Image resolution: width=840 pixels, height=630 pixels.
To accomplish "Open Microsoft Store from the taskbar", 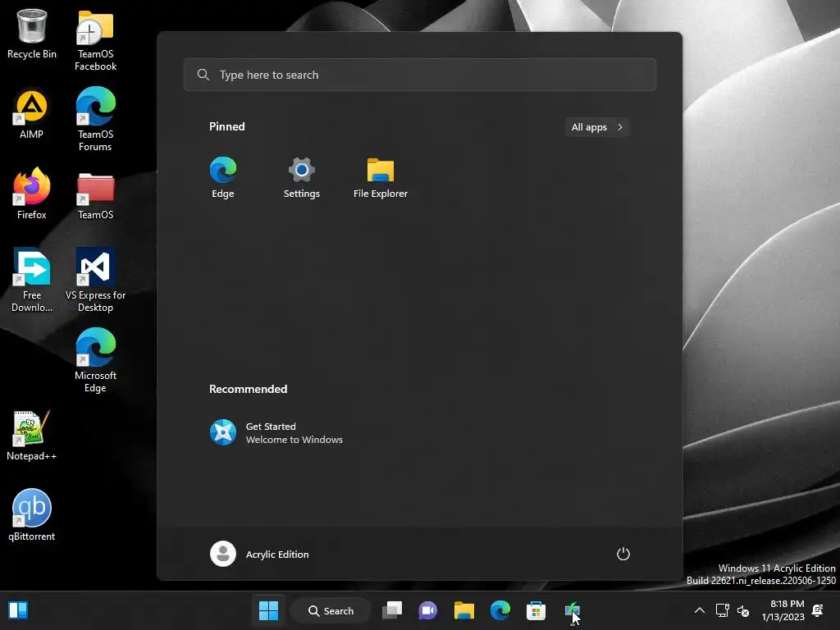I will [x=536, y=610].
